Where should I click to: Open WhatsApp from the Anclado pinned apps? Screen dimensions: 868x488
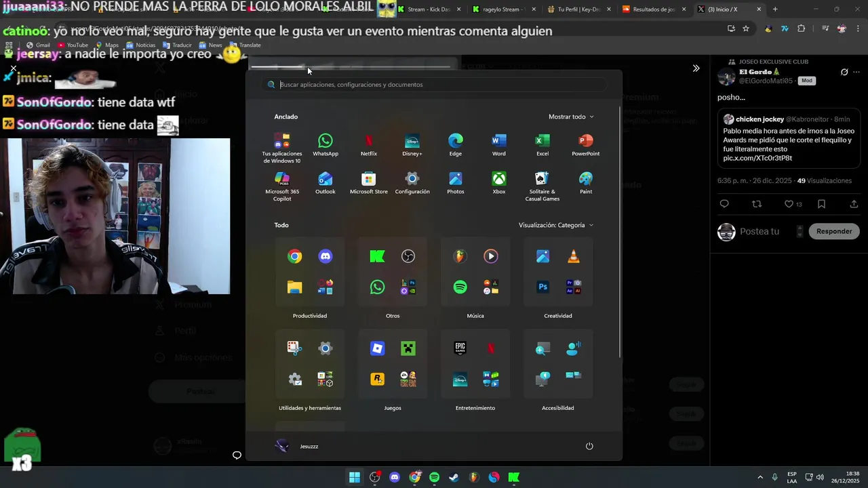[325, 144]
